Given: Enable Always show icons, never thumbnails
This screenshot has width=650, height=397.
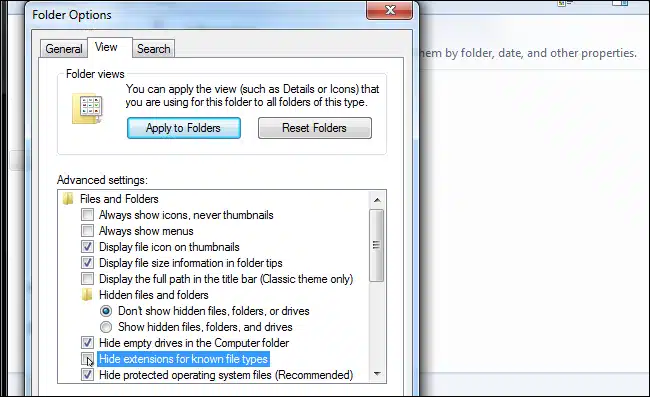Looking at the screenshot, I should click(x=87, y=215).
